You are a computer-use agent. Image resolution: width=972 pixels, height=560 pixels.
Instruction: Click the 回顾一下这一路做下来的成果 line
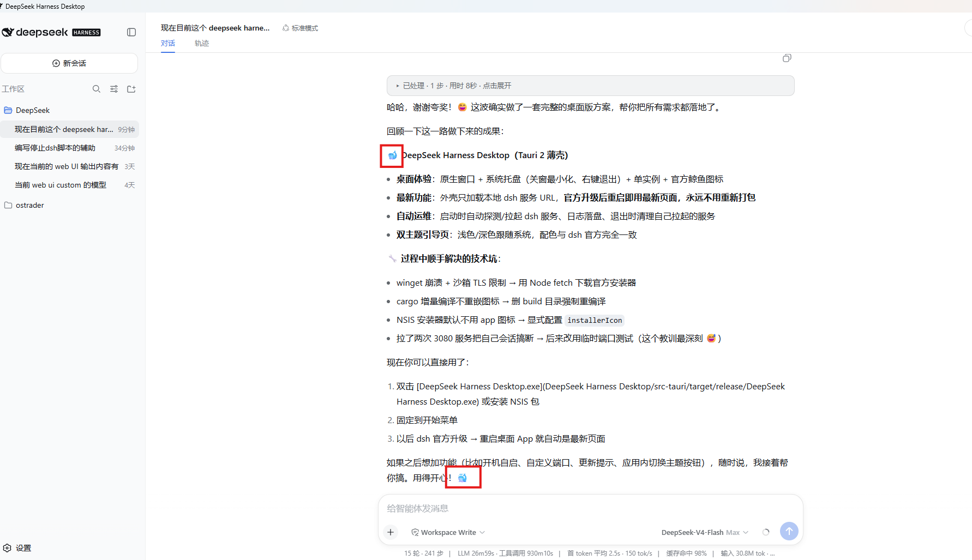[x=445, y=131]
